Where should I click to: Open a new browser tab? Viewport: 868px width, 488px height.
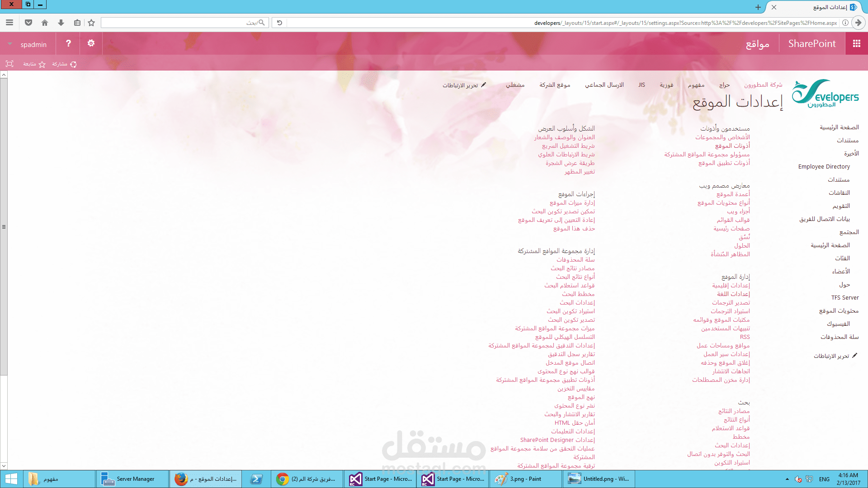[758, 7]
